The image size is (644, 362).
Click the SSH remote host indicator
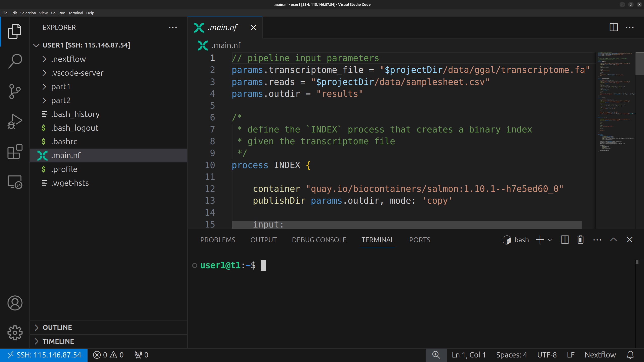click(x=44, y=355)
